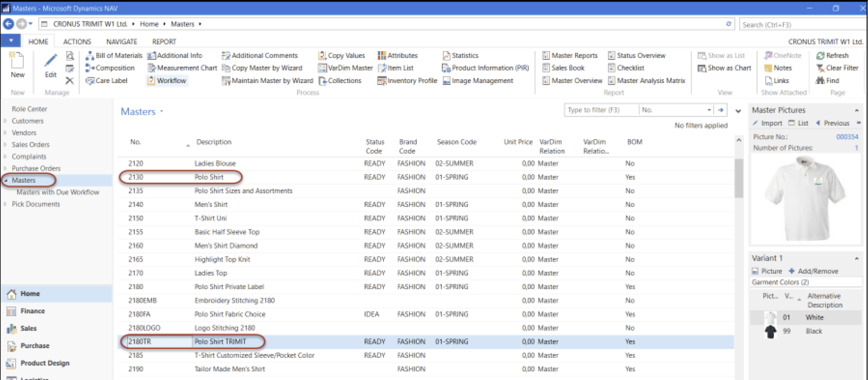This screenshot has height=380, width=868.
Task: Open Image Management
Action: click(478, 81)
